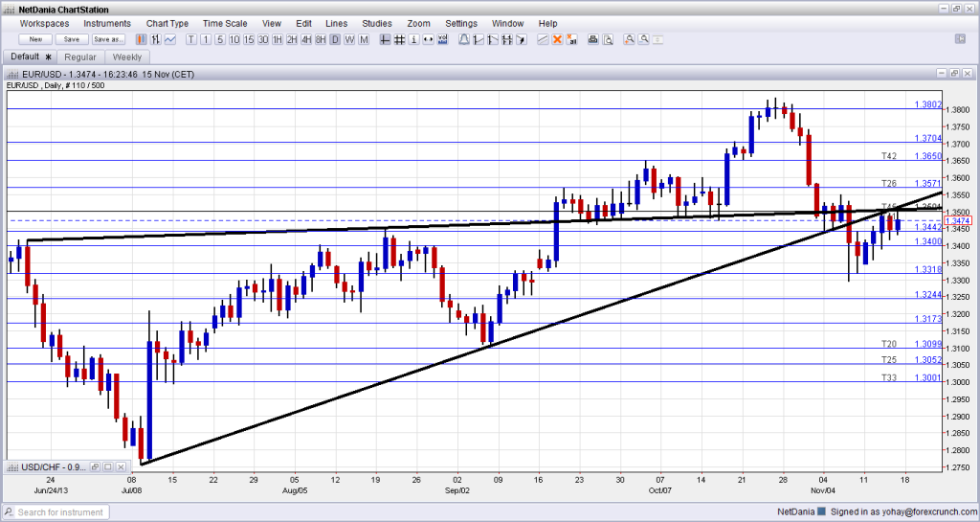Click the New workspace button
The width and height of the screenshot is (980, 522).
35,39
